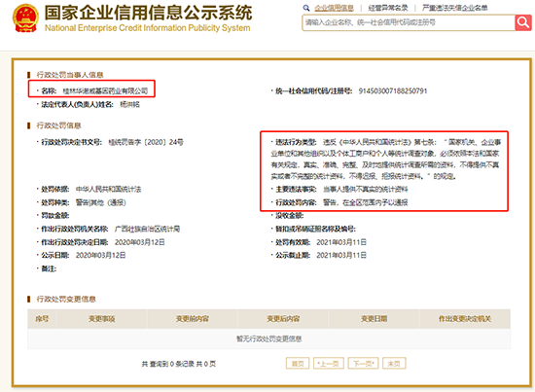Screen dimensions: 535x392
Task: Click 中华人民共和国统计法 penalty basis value
Action: tap(108, 189)
